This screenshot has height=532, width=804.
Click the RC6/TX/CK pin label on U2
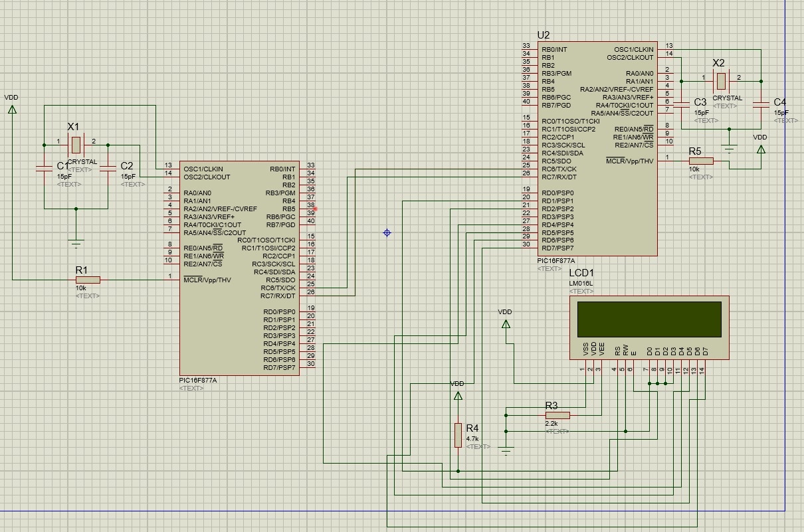[x=558, y=169]
